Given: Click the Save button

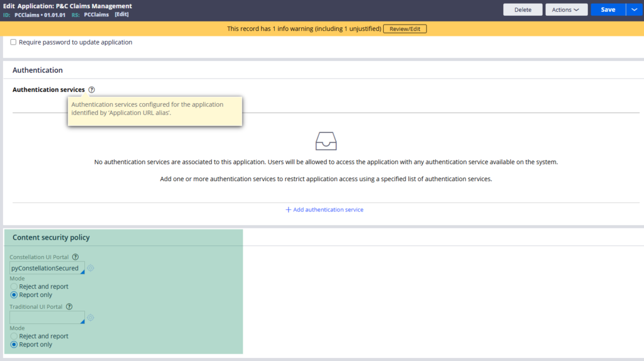Looking at the screenshot, I should pyautogui.click(x=608, y=10).
